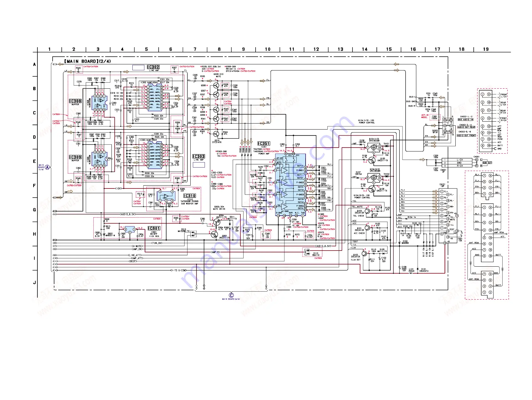Screen dimensions: 532x400
Task: Click the TUN_ON signal line label
Action: click(x=157, y=243)
